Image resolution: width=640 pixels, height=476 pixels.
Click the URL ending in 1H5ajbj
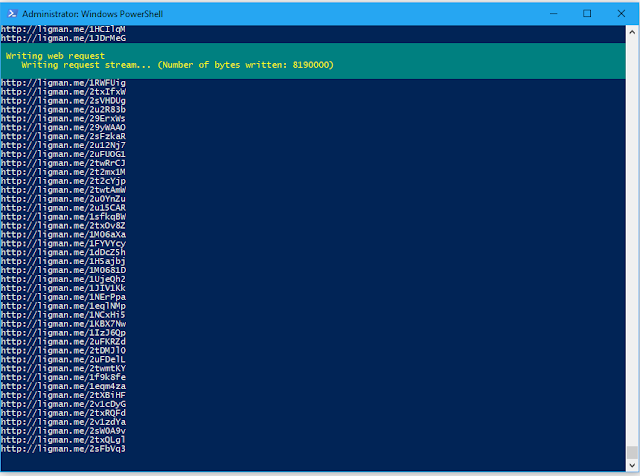click(x=63, y=262)
